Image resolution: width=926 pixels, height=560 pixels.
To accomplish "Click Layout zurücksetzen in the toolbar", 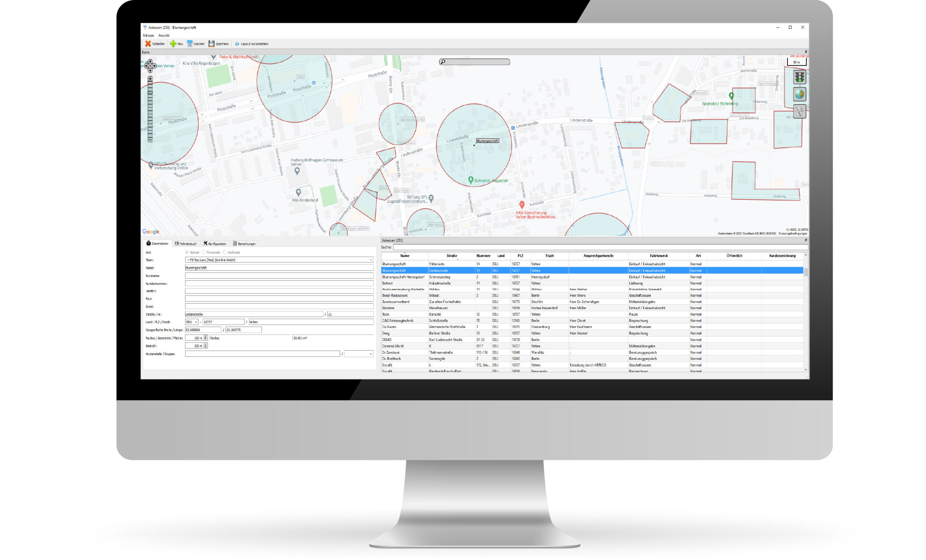I will pos(251,44).
